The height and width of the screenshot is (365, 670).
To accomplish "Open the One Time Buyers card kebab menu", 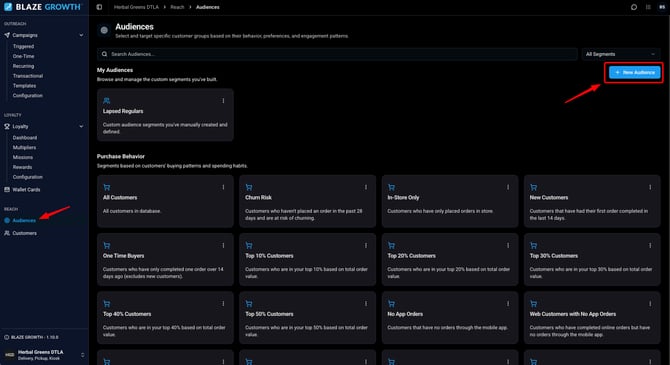I will tap(223, 245).
